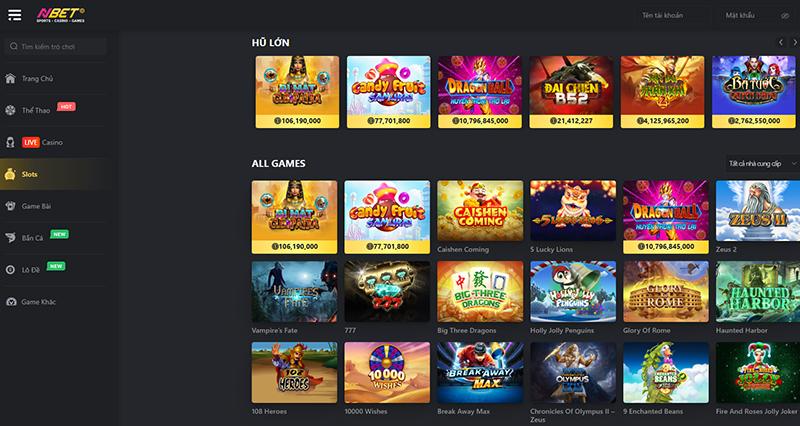Toggle password visibility eye icon
800x426 pixels.
(785, 16)
